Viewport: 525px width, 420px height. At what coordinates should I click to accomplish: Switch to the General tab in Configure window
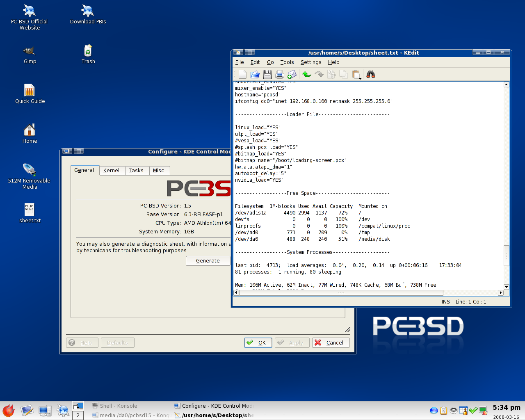pyautogui.click(x=84, y=170)
